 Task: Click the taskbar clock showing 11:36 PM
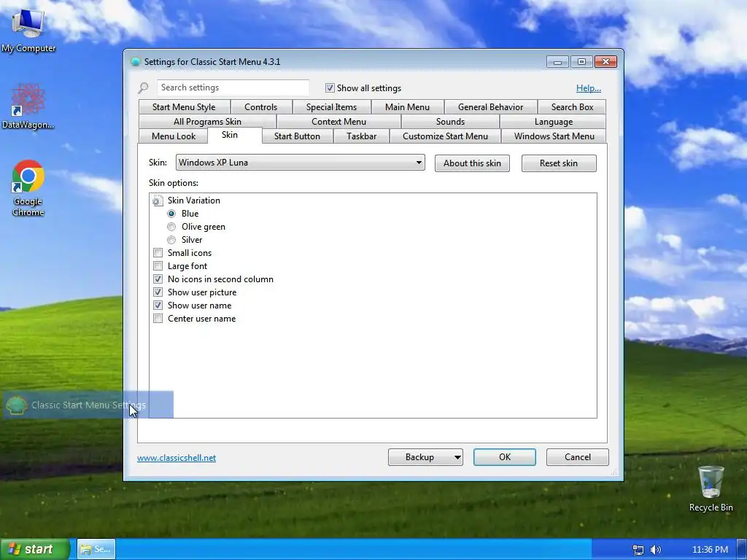click(x=710, y=550)
